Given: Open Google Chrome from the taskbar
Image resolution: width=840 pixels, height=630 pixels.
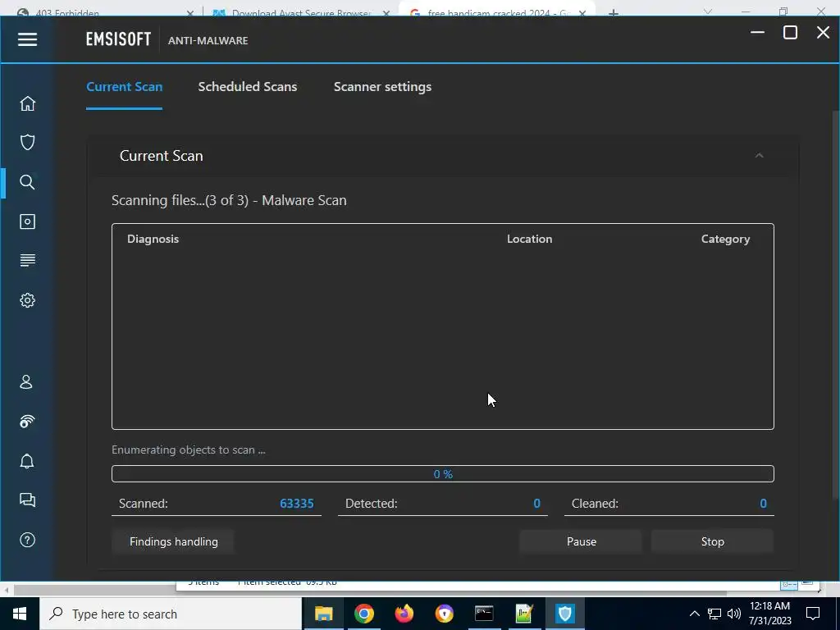Looking at the screenshot, I should [363, 614].
